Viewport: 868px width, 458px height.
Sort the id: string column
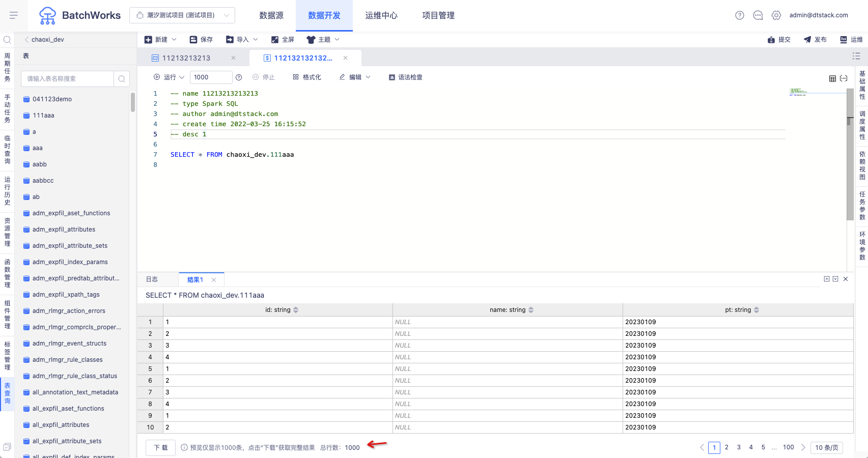tap(296, 310)
